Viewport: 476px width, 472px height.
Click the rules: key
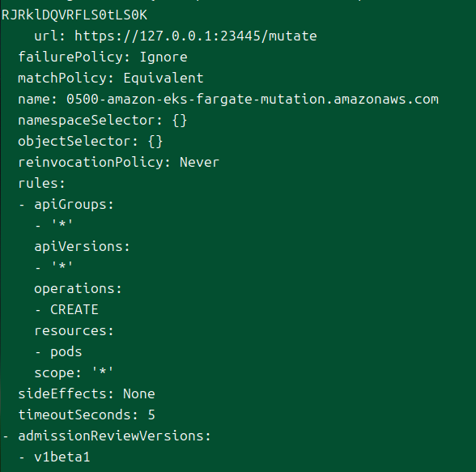pyautogui.click(x=41, y=183)
